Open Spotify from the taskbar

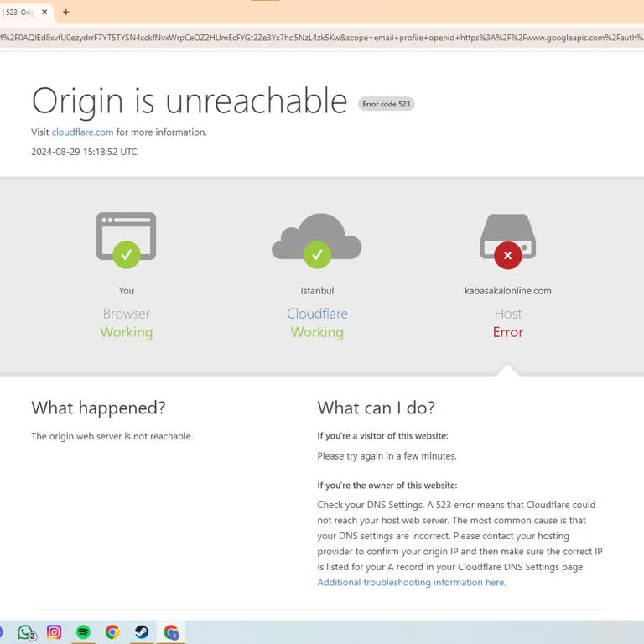pos(83,631)
